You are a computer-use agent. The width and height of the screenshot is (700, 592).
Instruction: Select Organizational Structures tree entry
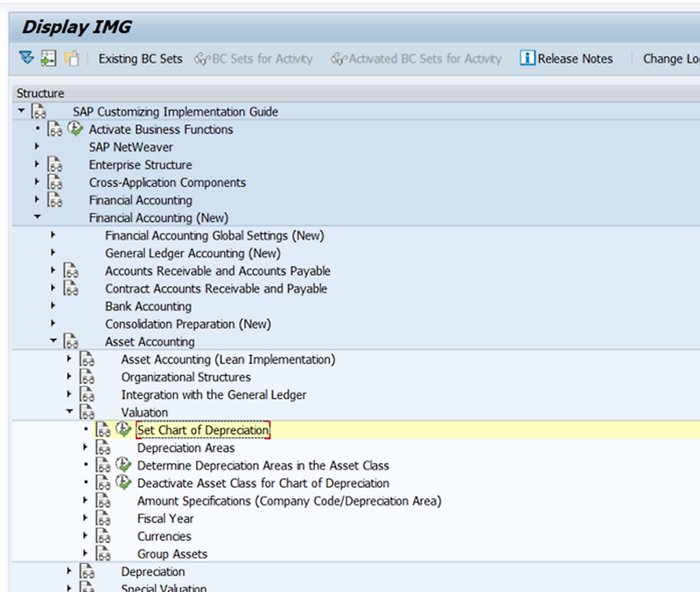pos(185,377)
